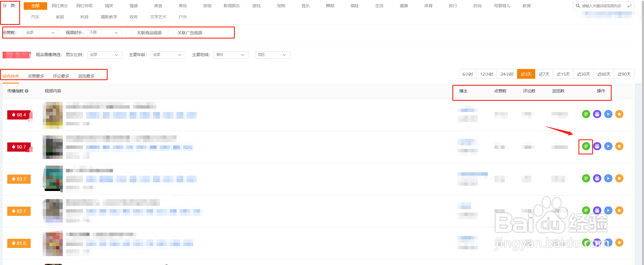
Task: Open the 视频时长 dropdown
Action: pos(104,33)
